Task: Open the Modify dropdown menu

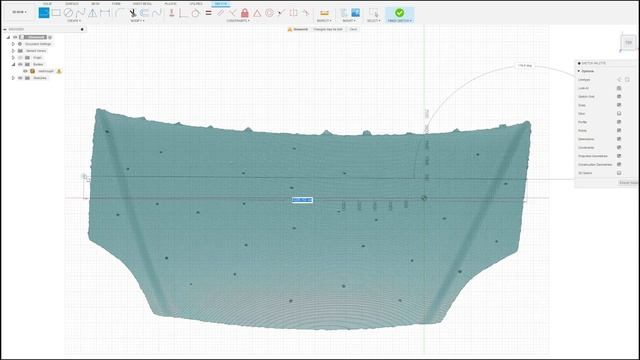Action: [137, 21]
